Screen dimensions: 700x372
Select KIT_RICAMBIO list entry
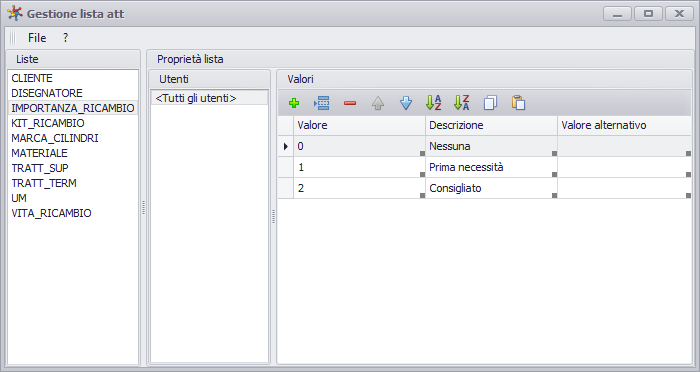click(x=48, y=123)
